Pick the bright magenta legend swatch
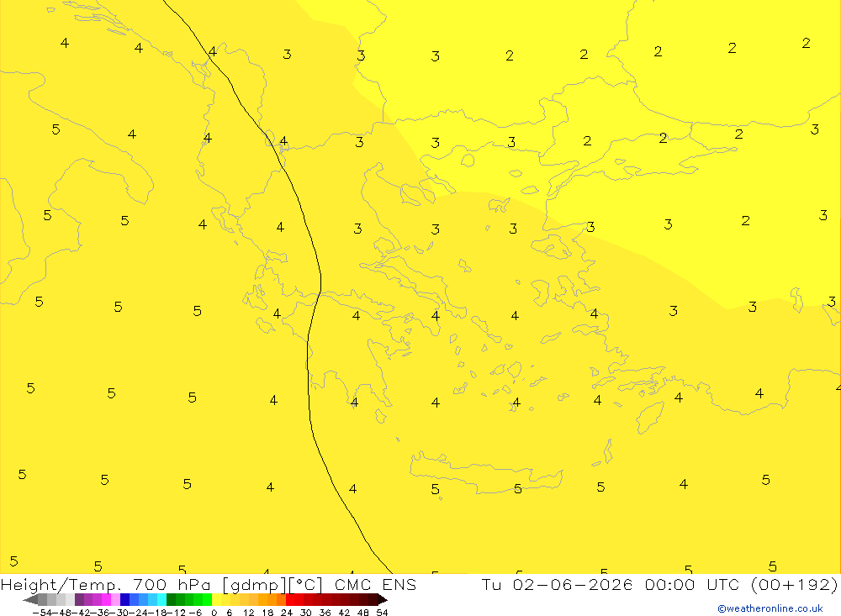The width and height of the screenshot is (841, 616). (x=106, y=600)
